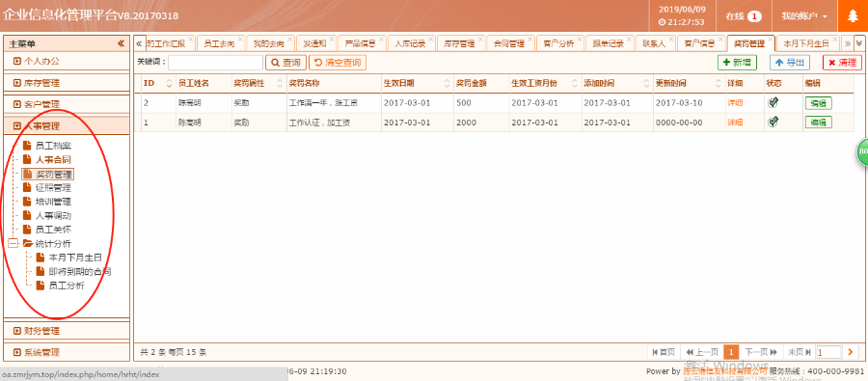Close the 跟单记录 tab
Image resolution: width=868 pixels, height=381 pixels.
pyautogui.click(x=628, y=40)
